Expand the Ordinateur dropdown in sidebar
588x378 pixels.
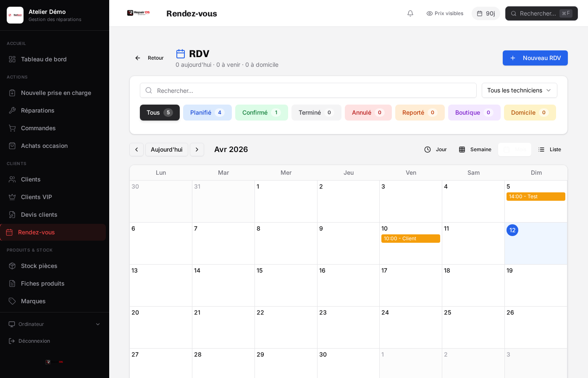click(55, 324)
